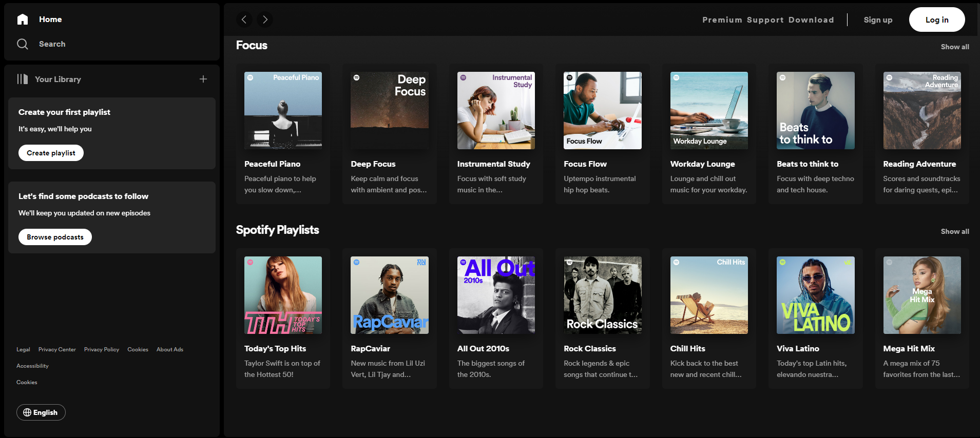
Task: Go back with the left chevron arrow
Action: (x=244, y=19)
